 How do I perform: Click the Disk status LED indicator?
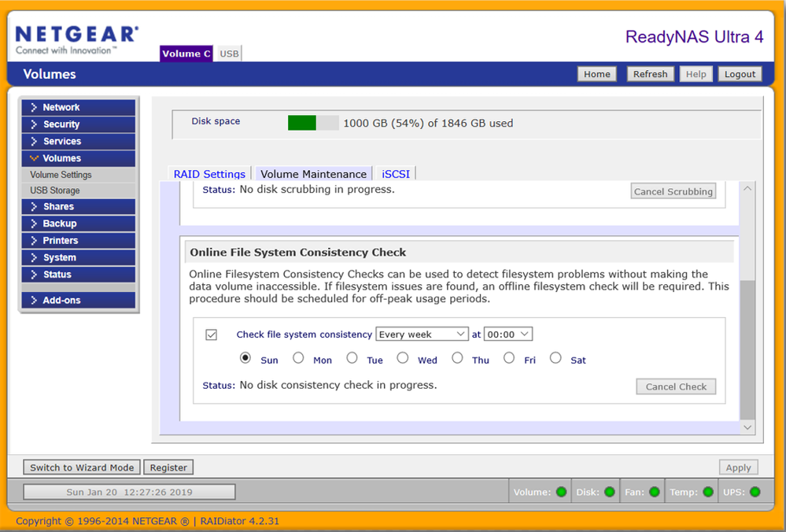[610, 492]
